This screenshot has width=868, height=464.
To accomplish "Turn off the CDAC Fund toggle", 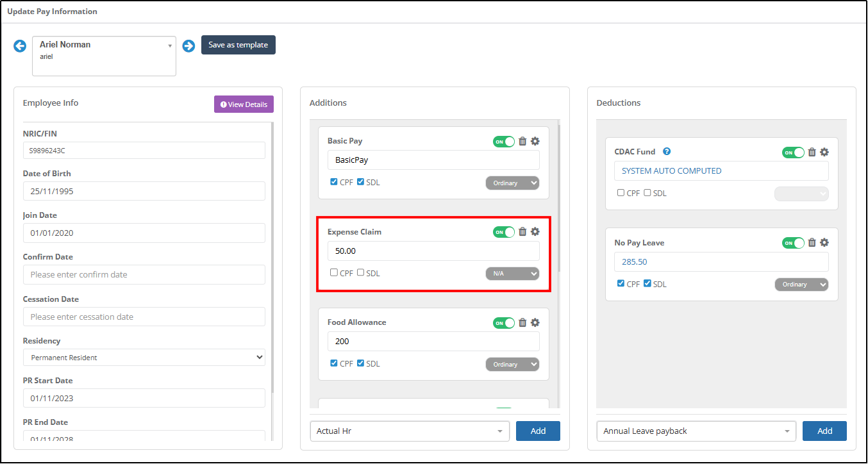I will tap(793, 153).
